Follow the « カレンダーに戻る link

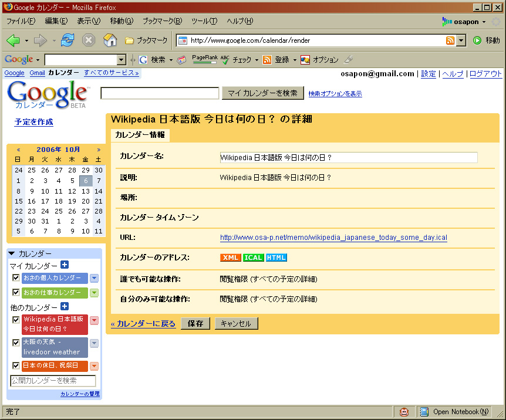pos(143,324)
